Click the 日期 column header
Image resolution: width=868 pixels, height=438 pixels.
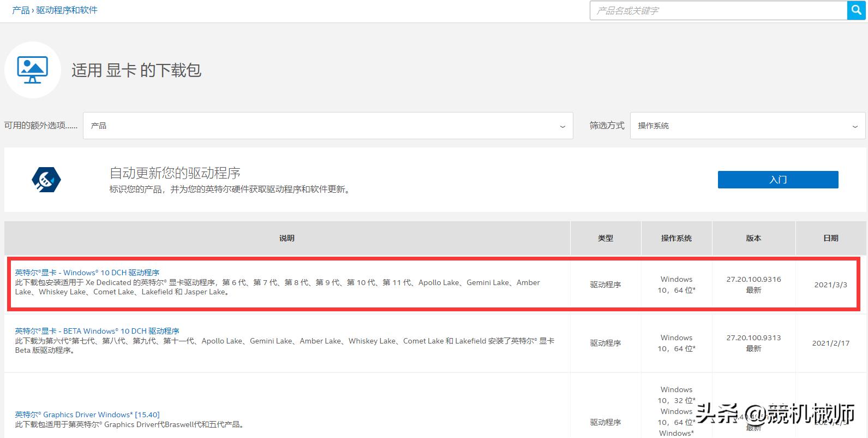point(831,238)
